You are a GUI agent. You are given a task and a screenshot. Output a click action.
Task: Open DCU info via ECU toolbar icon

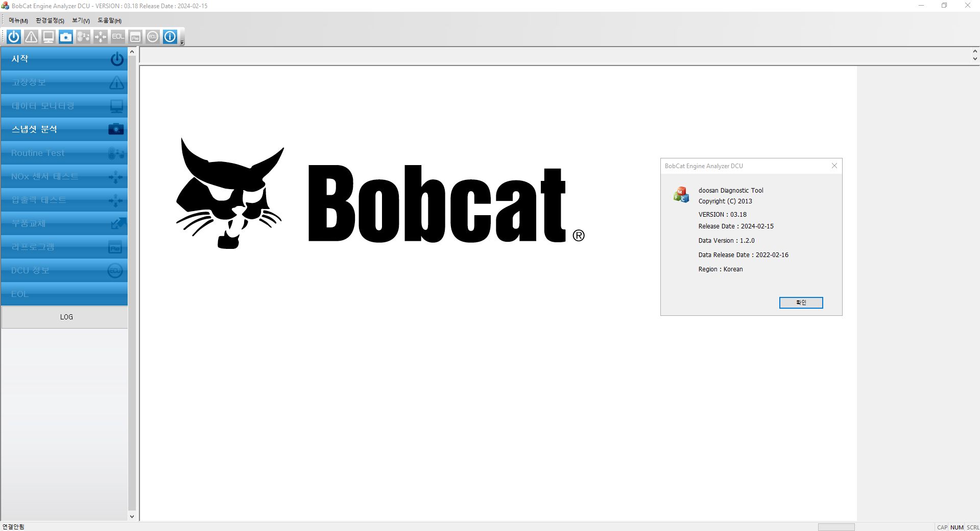pyautogui.click(x=152, y=37)
